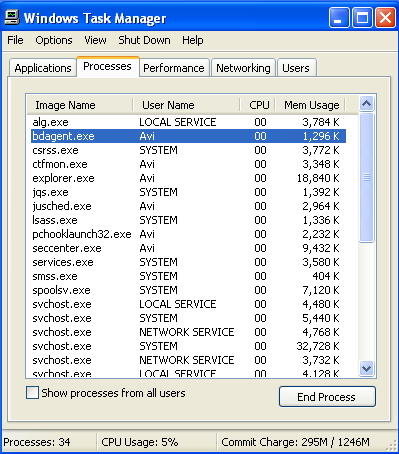Click the Processes: 34 status bar entry
This screenshot has width=399, height=454.
pyautogui.click(x=37, y=442)
